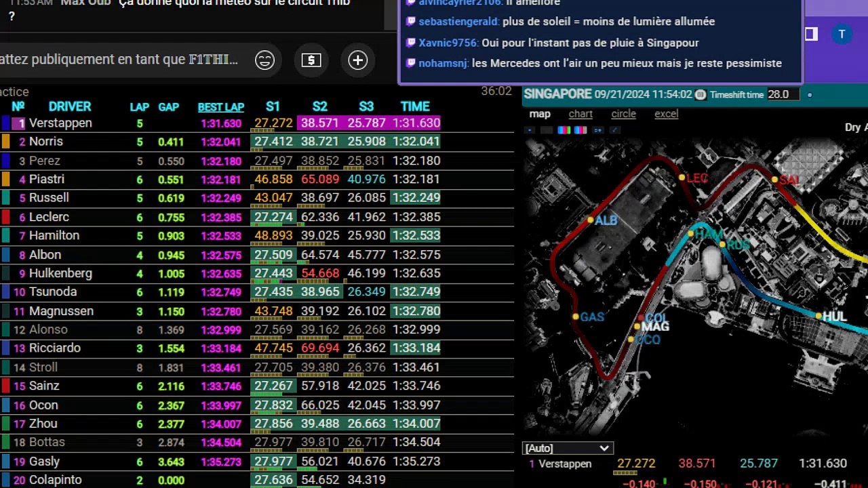
Task: Select the LEC marker on the track map
Action: pos(682,178)
